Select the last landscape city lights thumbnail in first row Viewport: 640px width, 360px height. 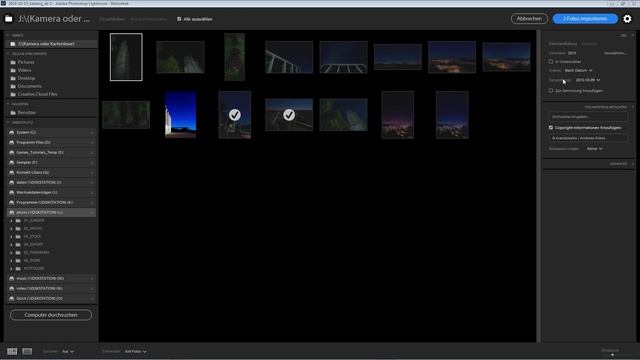click(507, 57)
